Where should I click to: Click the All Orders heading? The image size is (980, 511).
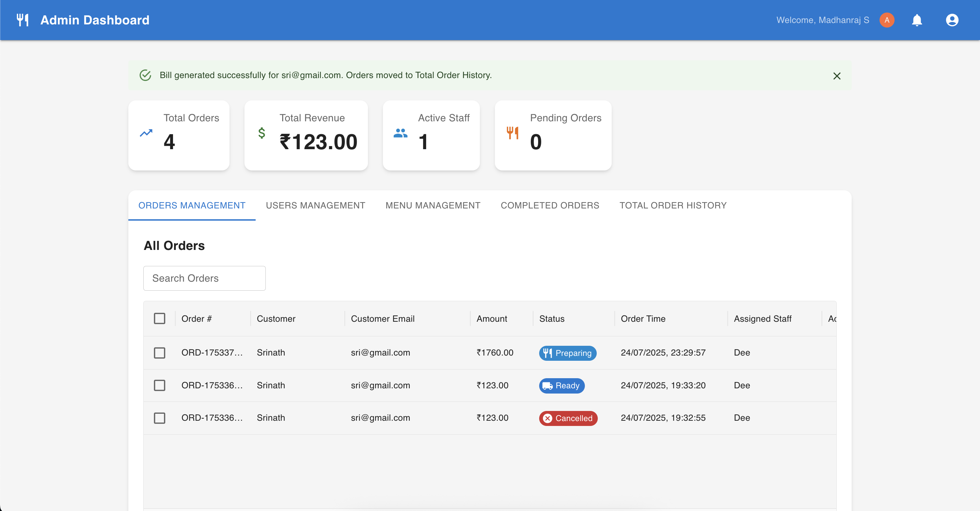pyautogui.click(x=174, y=246)
